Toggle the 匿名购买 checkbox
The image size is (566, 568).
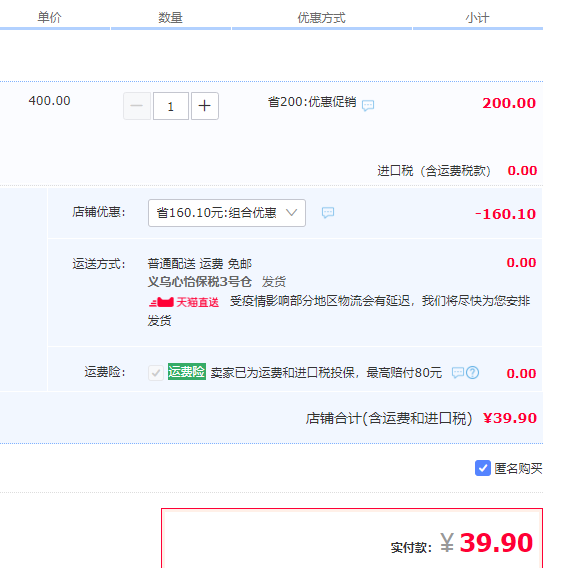483,468
